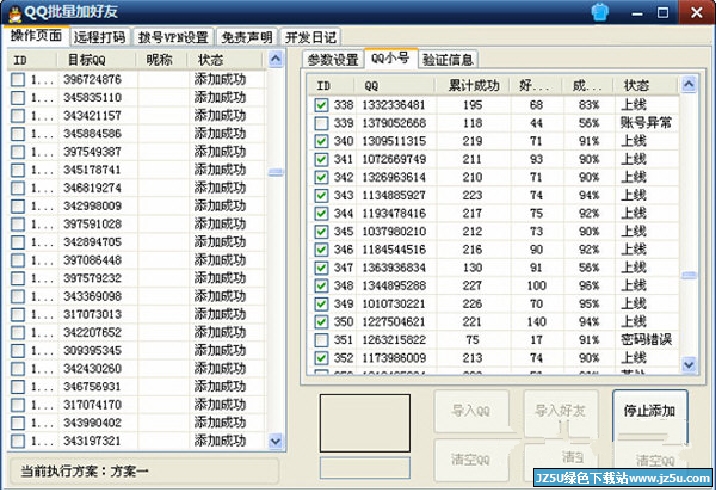The width and height of the screenshot is (716, 490).
Task: Click the QQ penguin icon in title bar
Action: click(x=14, y=13)
